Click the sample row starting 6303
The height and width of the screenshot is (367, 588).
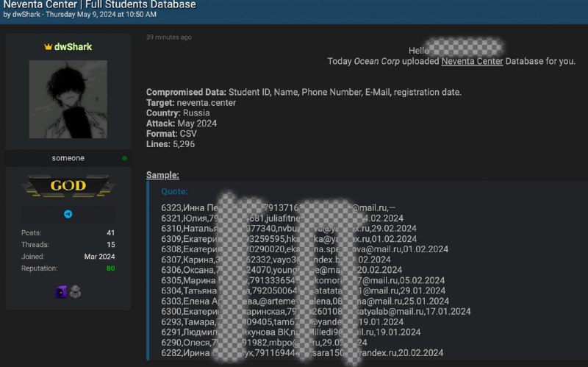pyautogui.click(x=305, y=302)
